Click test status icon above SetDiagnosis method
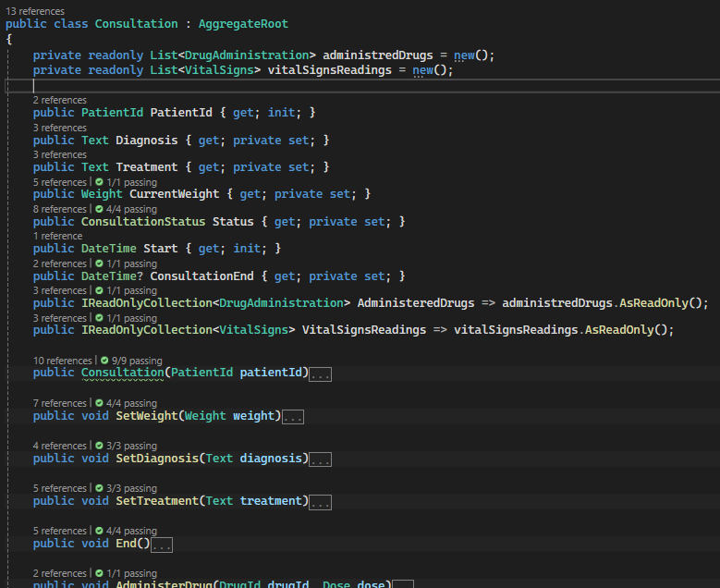 [x=99, y=446]
